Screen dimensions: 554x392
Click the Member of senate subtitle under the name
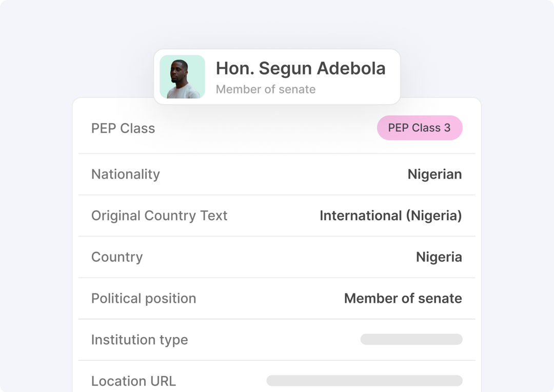[266, 89]
